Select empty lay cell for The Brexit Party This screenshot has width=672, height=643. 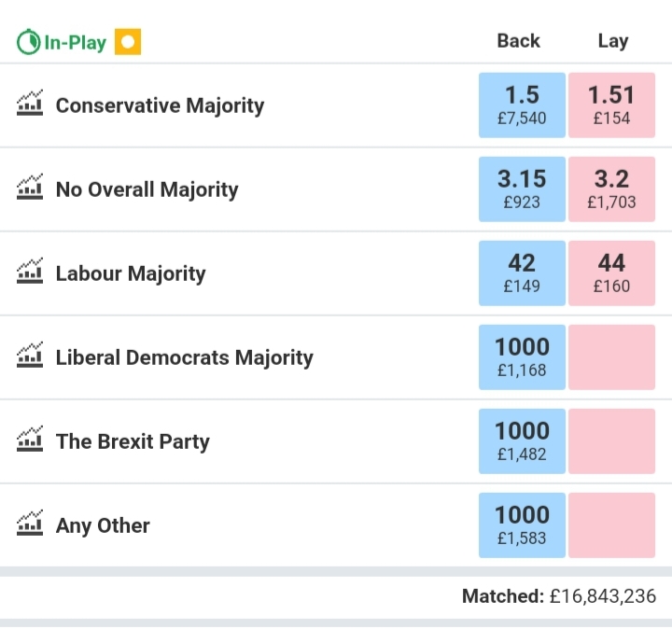pos(611,441)
